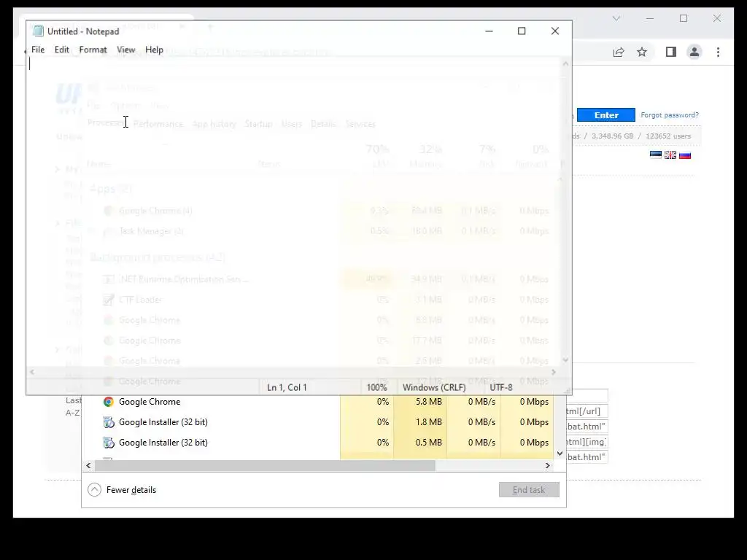Open the File menu in Notepad
747x560 pixels.
[x=38, y=50]
